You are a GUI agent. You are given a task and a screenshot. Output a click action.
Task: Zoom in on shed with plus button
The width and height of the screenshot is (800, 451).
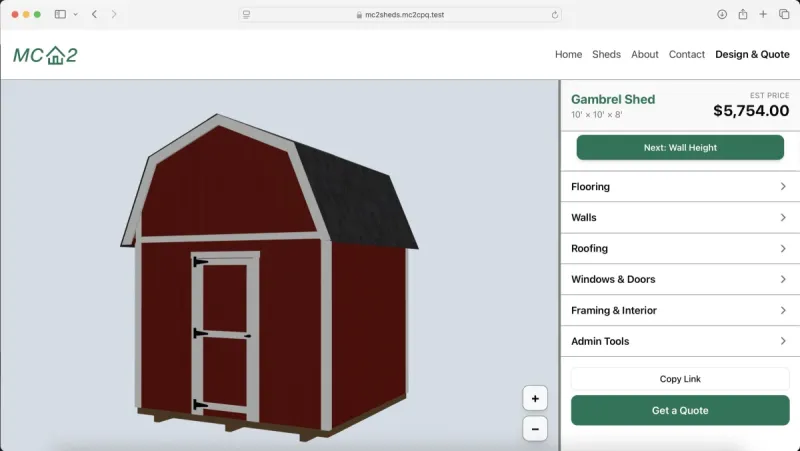coord(535,398)
